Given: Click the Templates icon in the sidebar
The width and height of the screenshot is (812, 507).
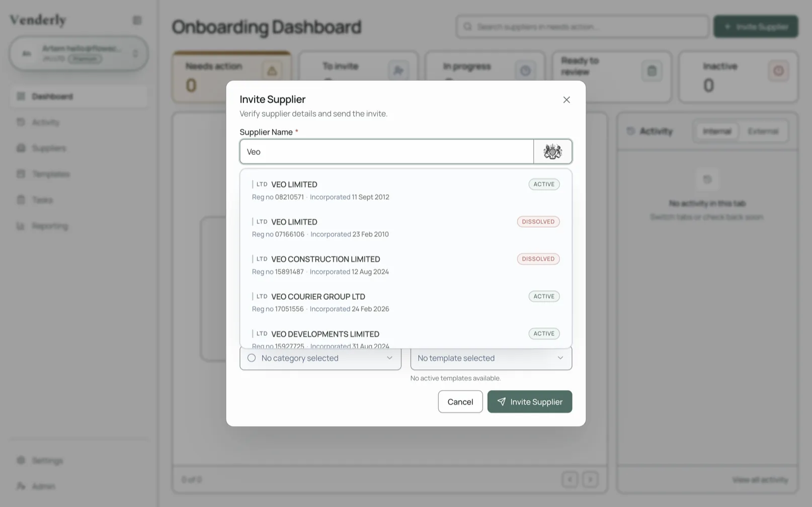Looking at the screenshot, I should point(21,174).
